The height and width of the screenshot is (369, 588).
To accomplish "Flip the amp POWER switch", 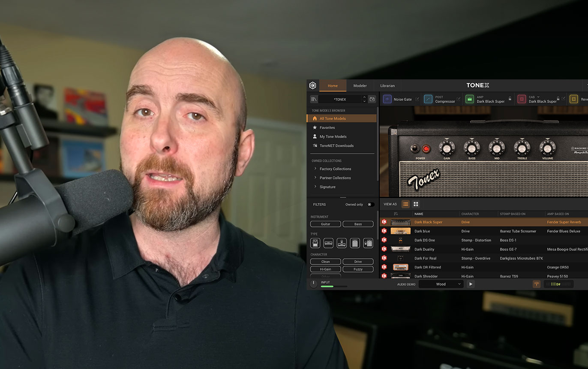I will click(415, 149).
